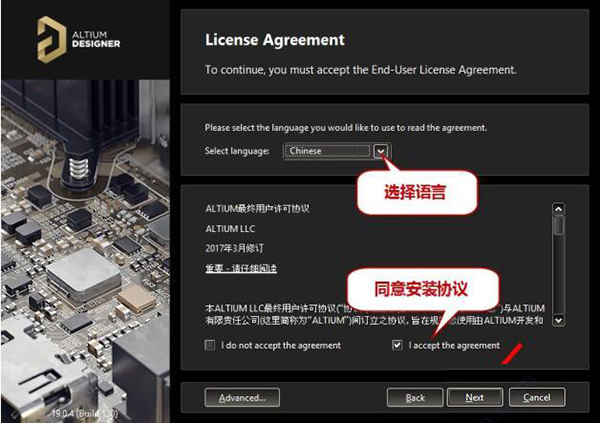This screenshot has height=423, width=600.
Task: Click the ALTIUM DESIGNER text logo
Action: pyautogui.click(x=96, y=39)
